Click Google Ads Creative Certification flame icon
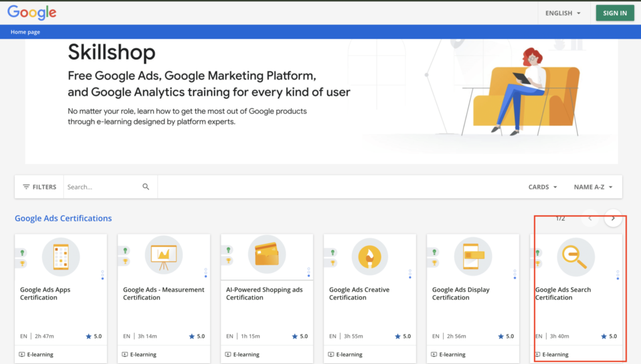 coord(370,257)
